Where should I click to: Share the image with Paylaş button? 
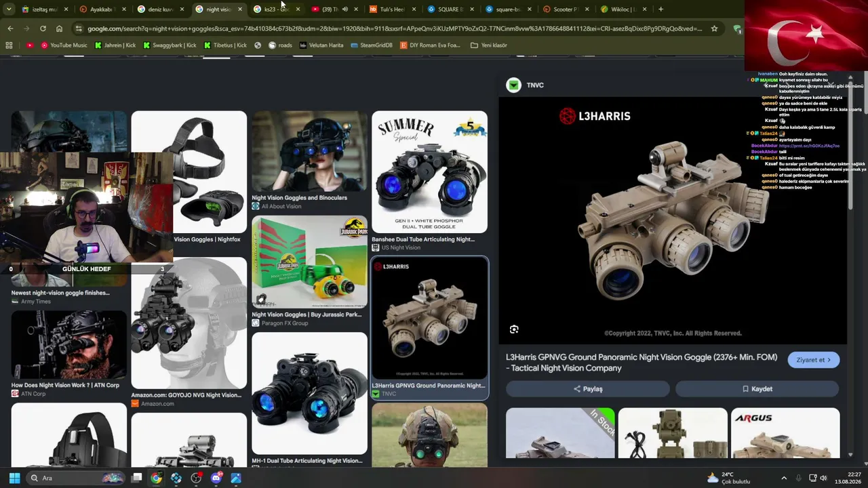(x=588, y=389)
